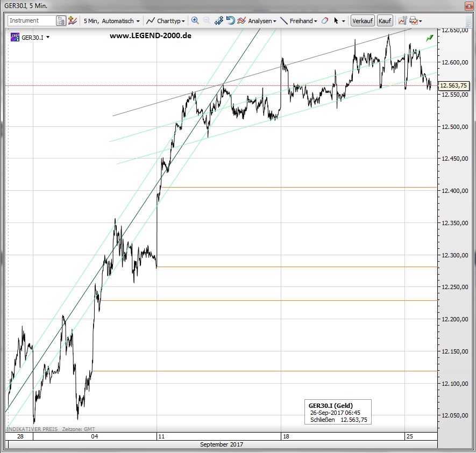This screenshot has height=453, width=476.
Task: Click the 12.650,00 price axis label
Action: click(x=454, y=30)
